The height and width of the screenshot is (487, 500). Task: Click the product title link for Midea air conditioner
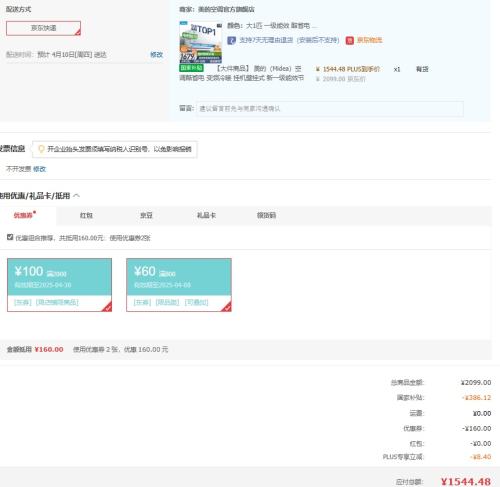pyautogui.click(x=242, y=73)
